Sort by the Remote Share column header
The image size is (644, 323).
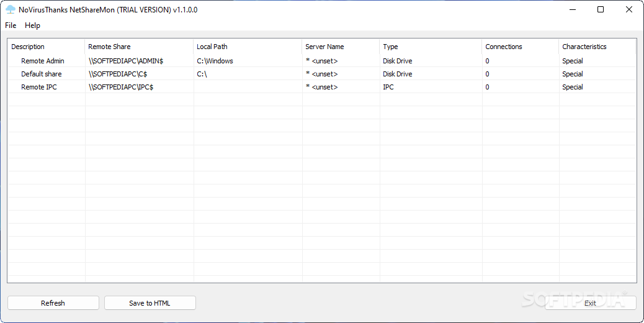click(x=139, y=47)
